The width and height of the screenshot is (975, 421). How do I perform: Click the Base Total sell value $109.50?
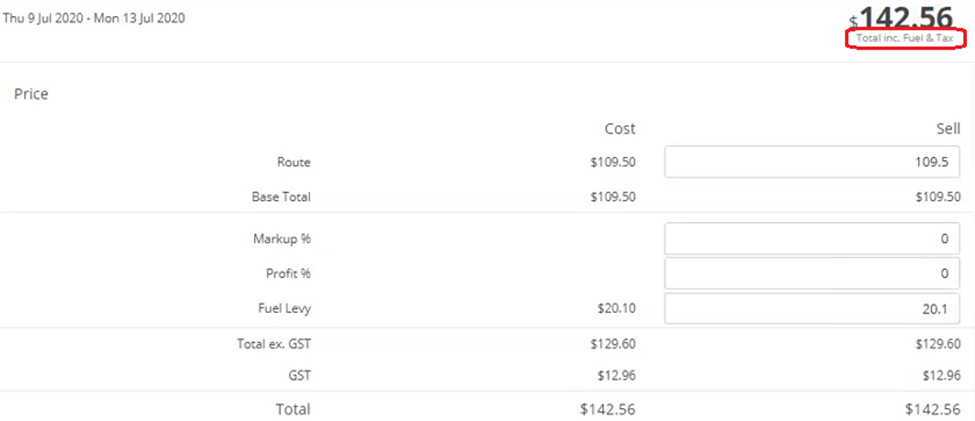pos(938,197)
